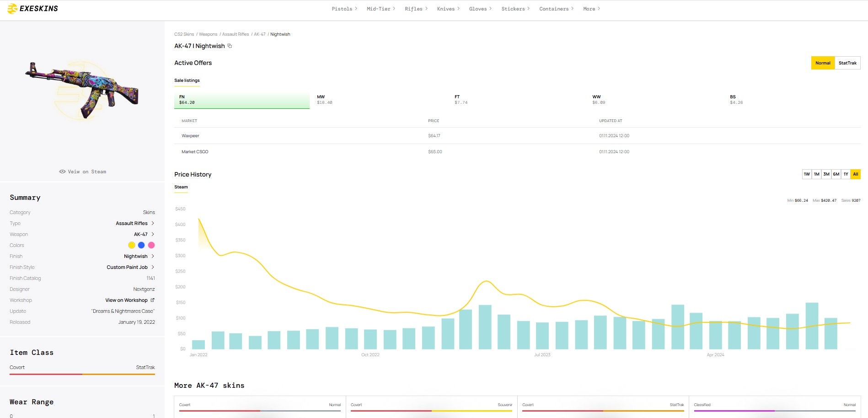Image resolution: width=868 pixels, height=418 pixels.
Task: Set price history range to 3M
Action: coord(826,174)
